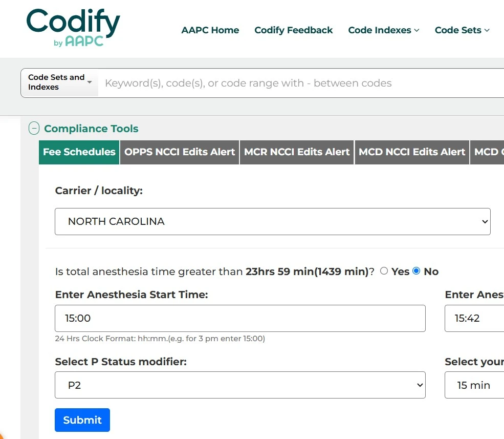Focus the keyword or code search field
The width and height of the screenshot is (504, 439).
(301, 83)
